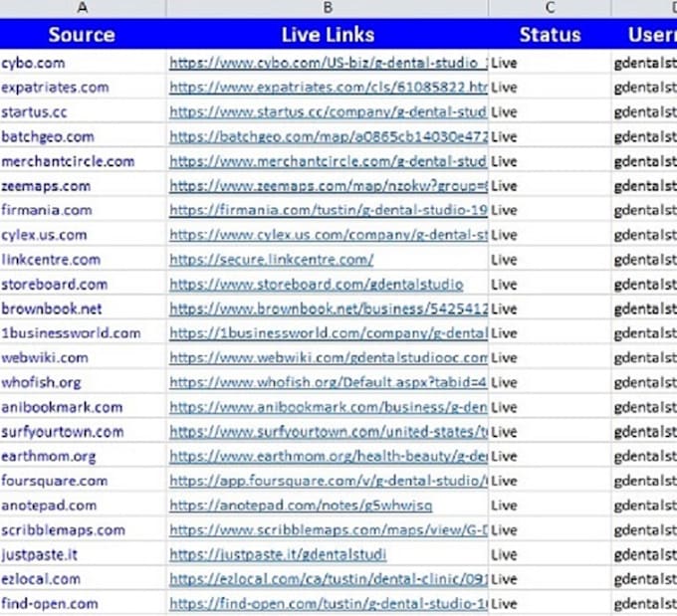
Task: Open the batchgeo.com map link
Action: click(329, 137)
